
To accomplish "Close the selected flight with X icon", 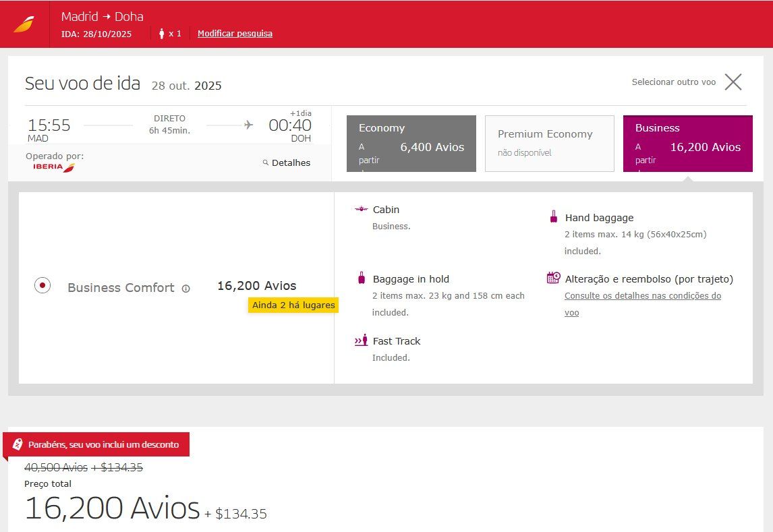I will tap(733, 82).
